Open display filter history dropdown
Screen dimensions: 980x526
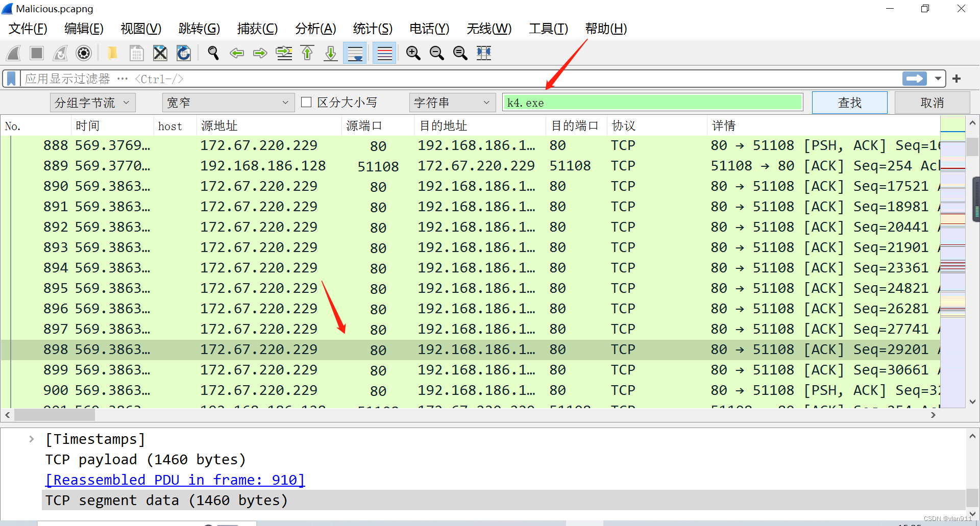coord(938,79)
